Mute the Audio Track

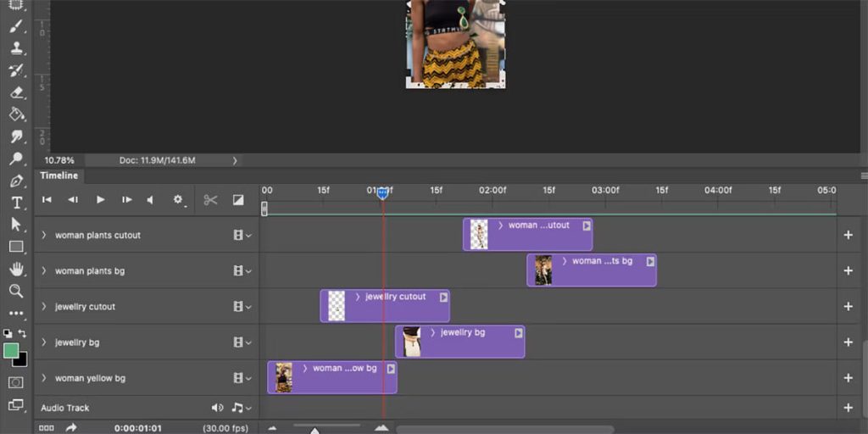pyautogui.click(x=217, y=408)
